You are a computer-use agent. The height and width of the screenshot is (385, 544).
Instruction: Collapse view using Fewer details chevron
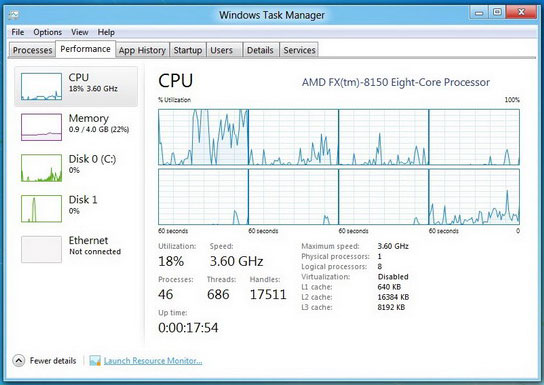[x=19, y=361]
